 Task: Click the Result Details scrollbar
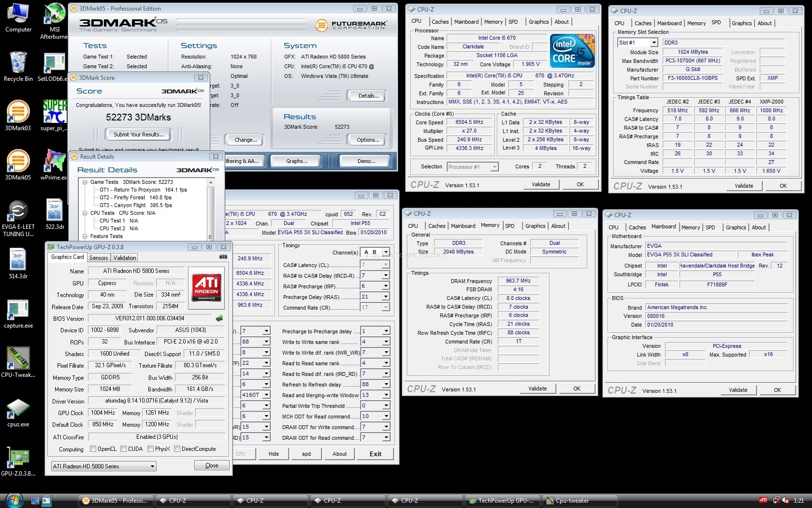pyautogui.click(x=210, y=209)
